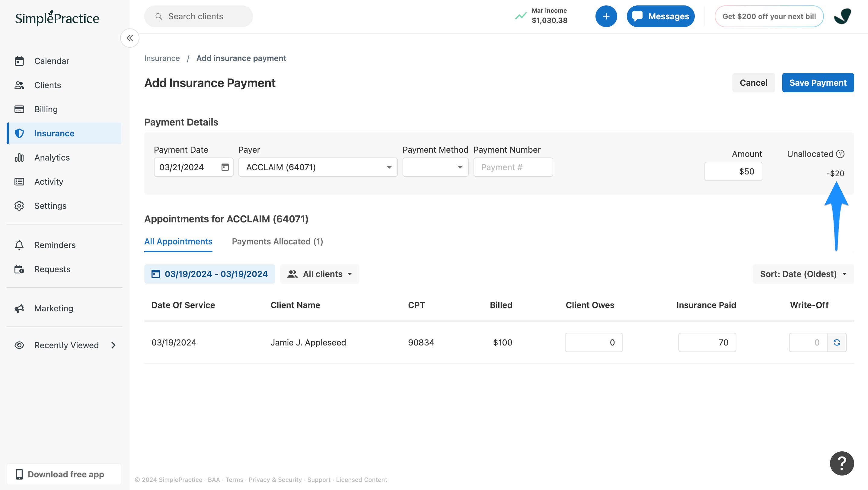Click the Write-Off amount field
The height and width of the screenshot is (490, 868).
808,342
